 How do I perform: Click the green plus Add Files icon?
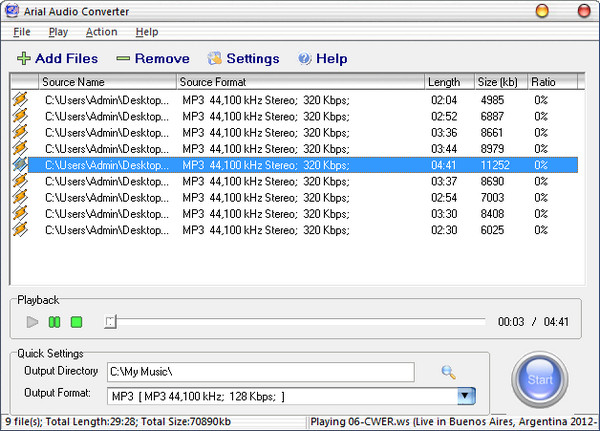click(x=23, y=59)
